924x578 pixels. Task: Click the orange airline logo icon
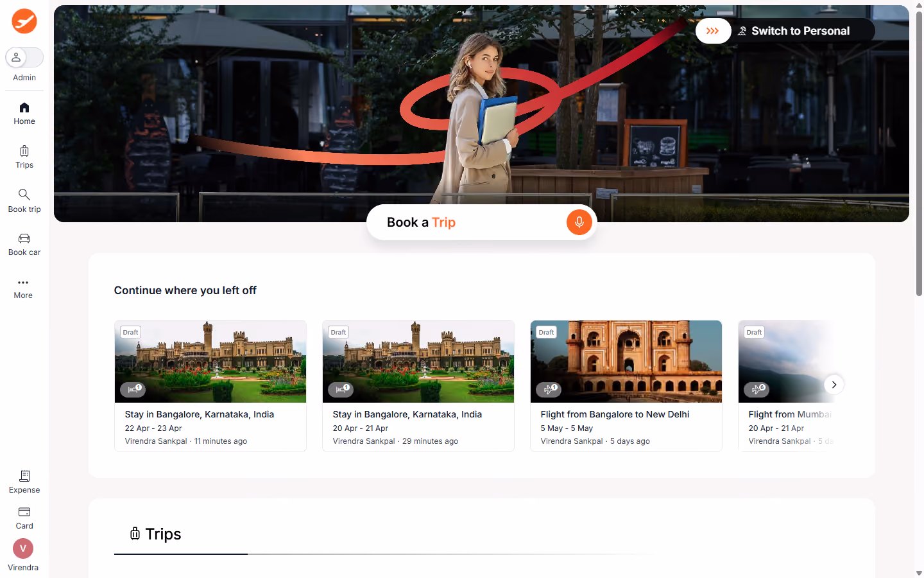click(24, 21)
